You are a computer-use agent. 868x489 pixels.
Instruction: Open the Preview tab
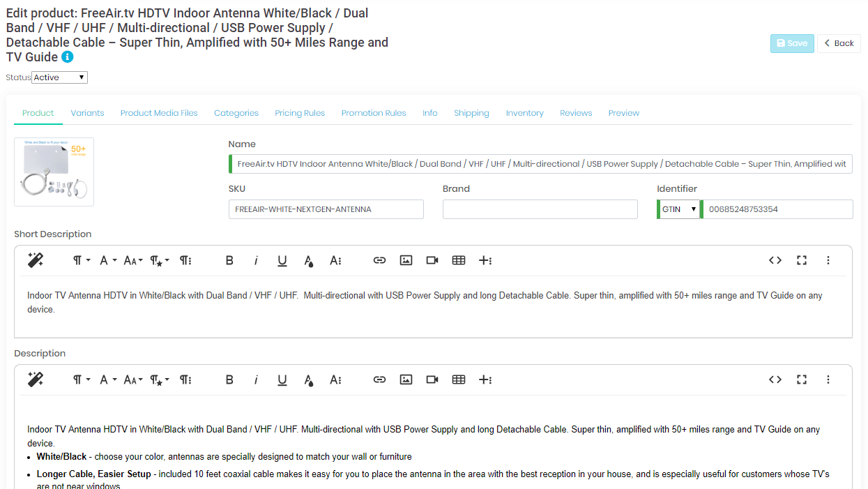coord(624,113)
